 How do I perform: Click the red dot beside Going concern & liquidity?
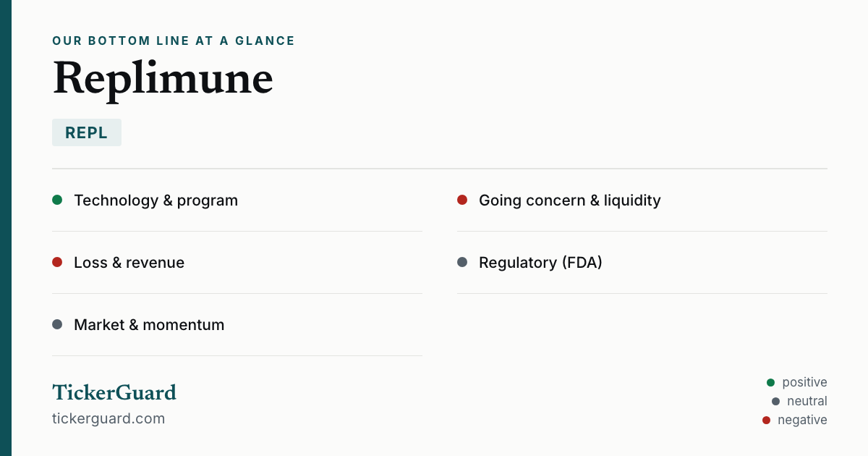click(462, 200)
